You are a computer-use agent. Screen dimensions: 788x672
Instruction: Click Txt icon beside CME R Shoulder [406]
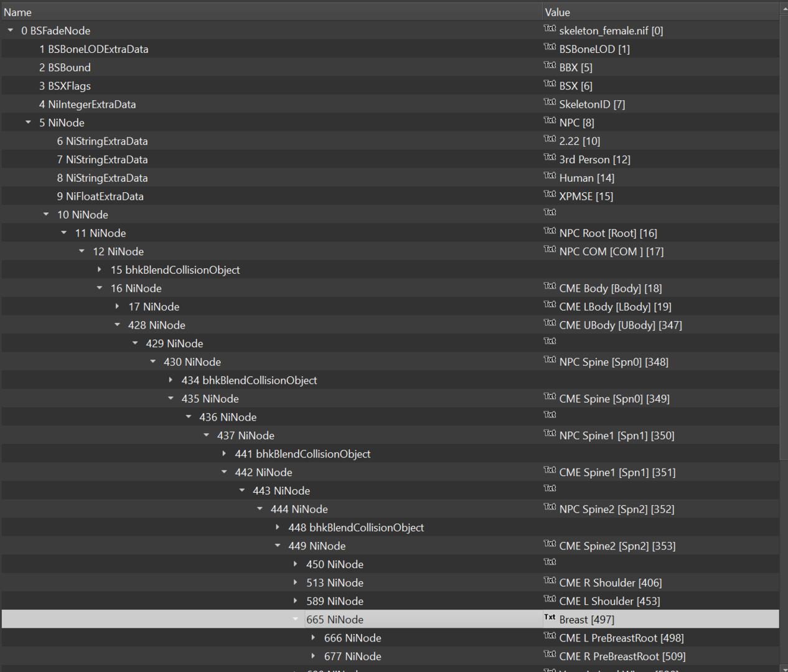[550, 581]
